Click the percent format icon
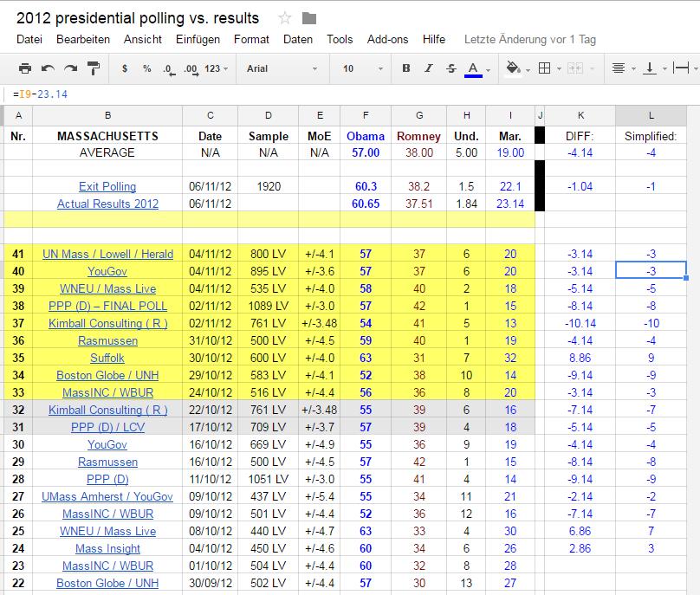This screenshot has width=700, height=595. tap(147, 68)
